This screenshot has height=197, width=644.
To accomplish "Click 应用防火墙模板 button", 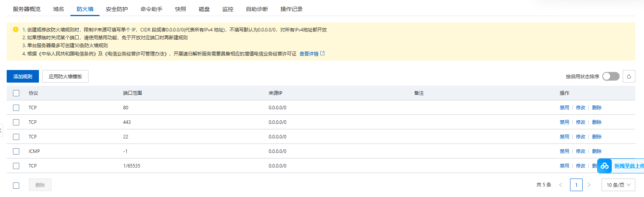I will point(65,76).
